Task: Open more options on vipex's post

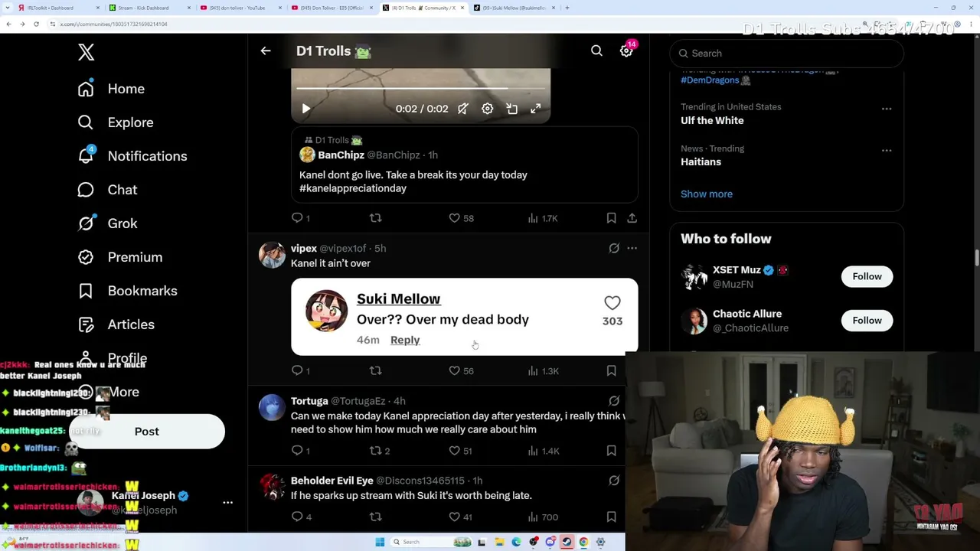Action: point(632,248)
